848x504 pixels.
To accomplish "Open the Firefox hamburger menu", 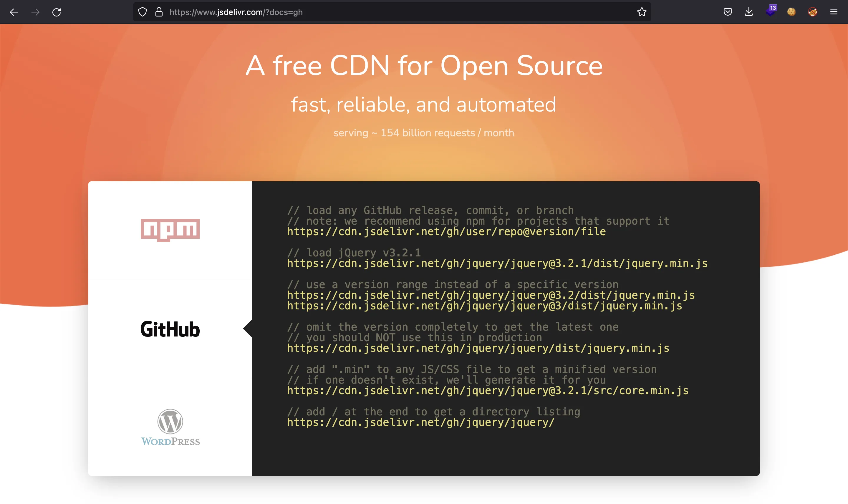I will click(x=834, y=12).
